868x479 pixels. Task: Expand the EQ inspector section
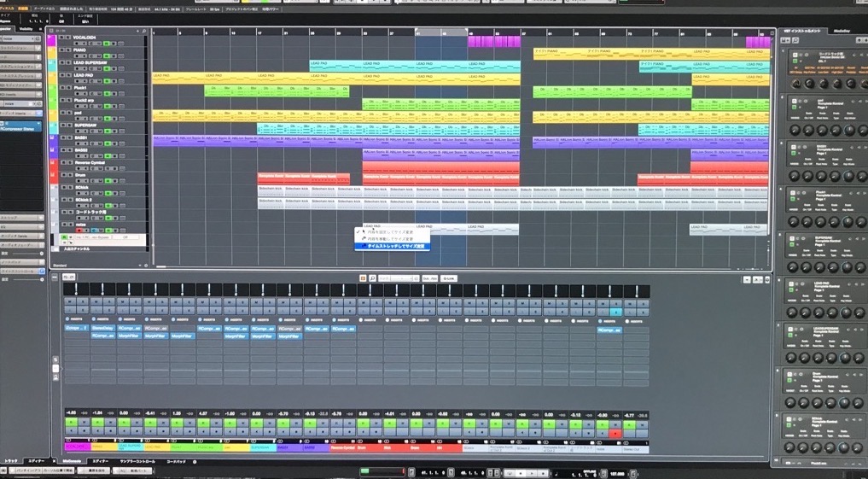point(21,227)
